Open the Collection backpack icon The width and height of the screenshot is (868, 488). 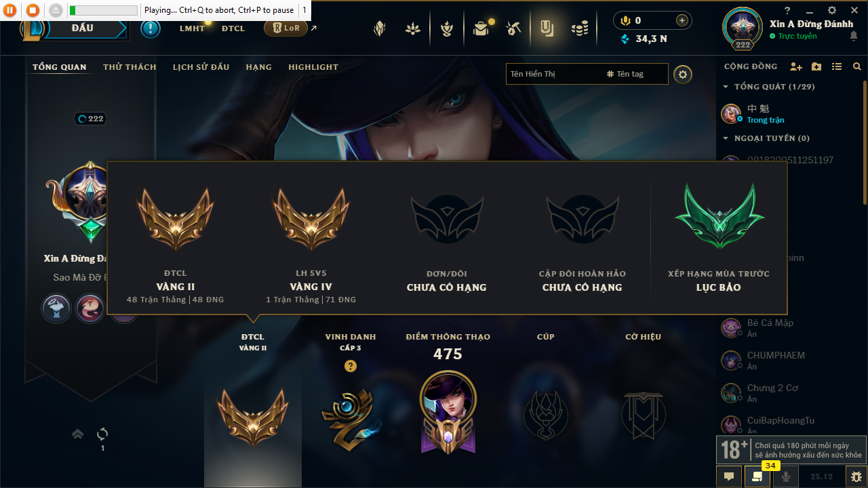tap(481, 28)
